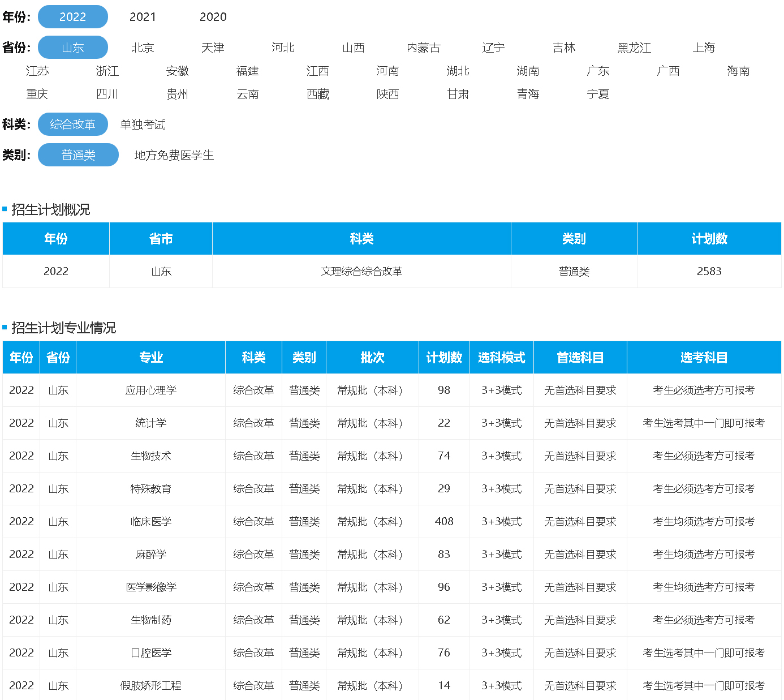Choose 广西 province
The image size is (784, 700).
(x=669, y=71)
